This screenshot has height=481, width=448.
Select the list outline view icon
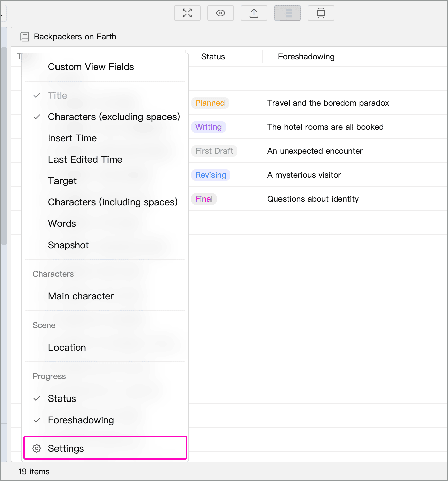tap(288, 13)
